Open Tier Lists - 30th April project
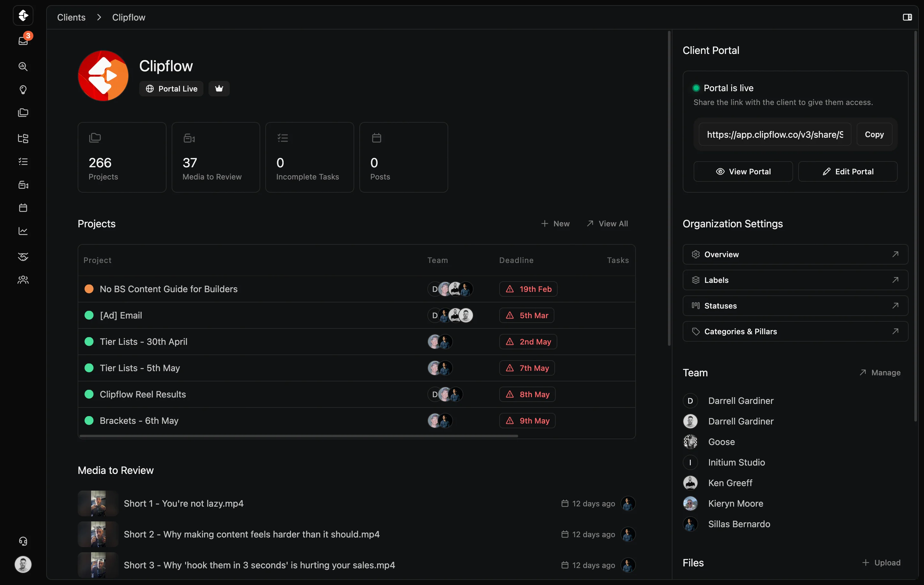The width and height of the screenshot is (924, 585). [x=356, y=342]
